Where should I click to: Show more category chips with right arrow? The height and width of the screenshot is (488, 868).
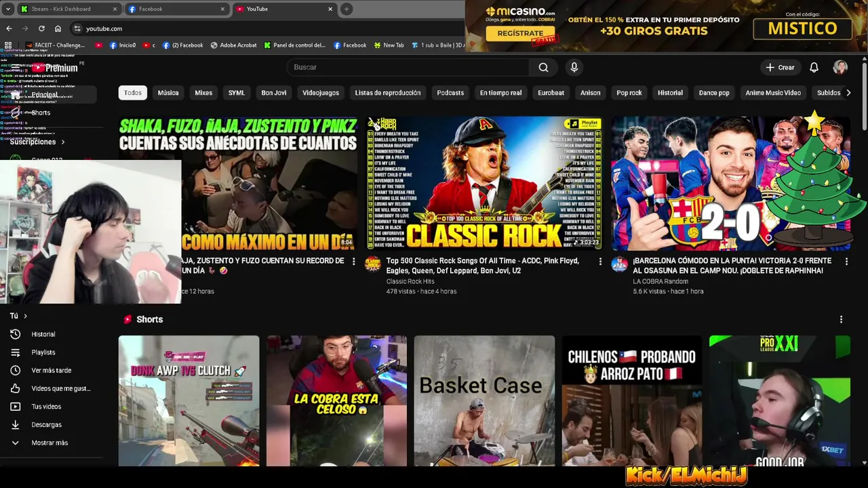pyautogui.click(x=848, y=93)
